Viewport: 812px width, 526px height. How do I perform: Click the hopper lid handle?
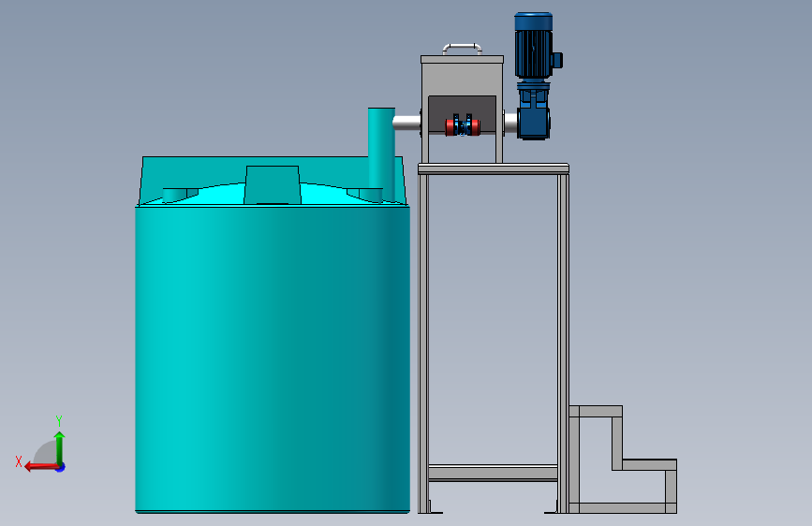(462, 49)
